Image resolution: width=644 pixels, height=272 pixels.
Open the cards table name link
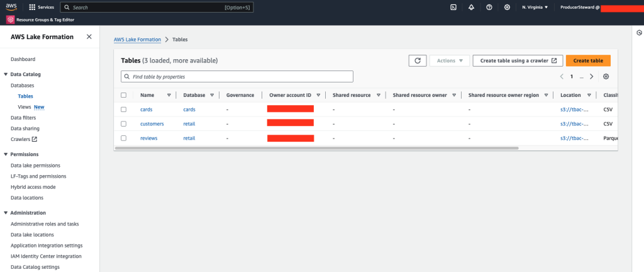click(x=146, y=110)
